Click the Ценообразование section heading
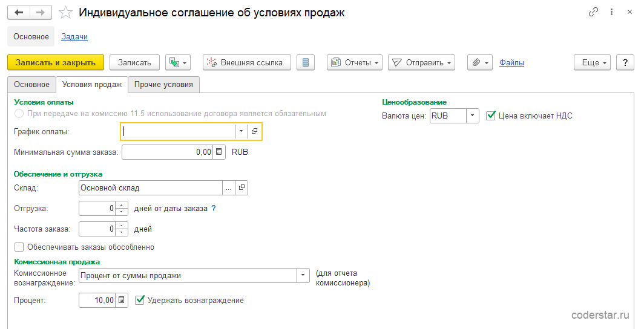 414,102
